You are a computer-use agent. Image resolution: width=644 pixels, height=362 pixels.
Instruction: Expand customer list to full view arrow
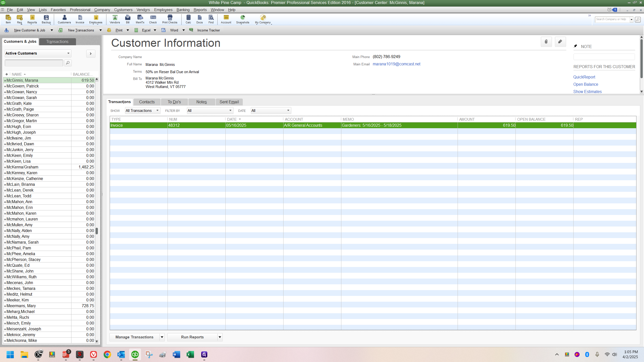coord(91,54)
